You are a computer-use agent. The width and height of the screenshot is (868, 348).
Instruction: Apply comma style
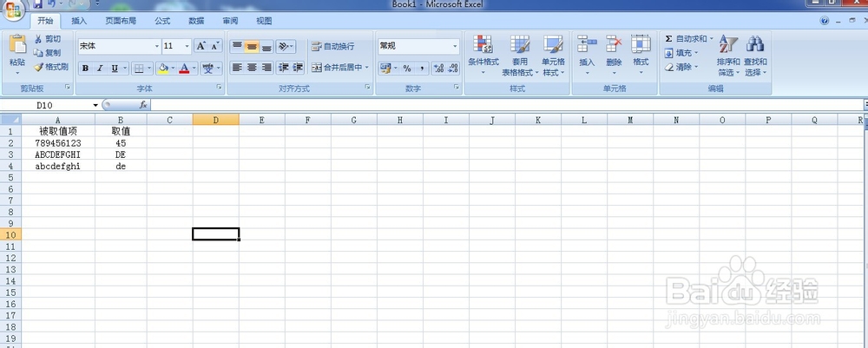pos(422,68)
